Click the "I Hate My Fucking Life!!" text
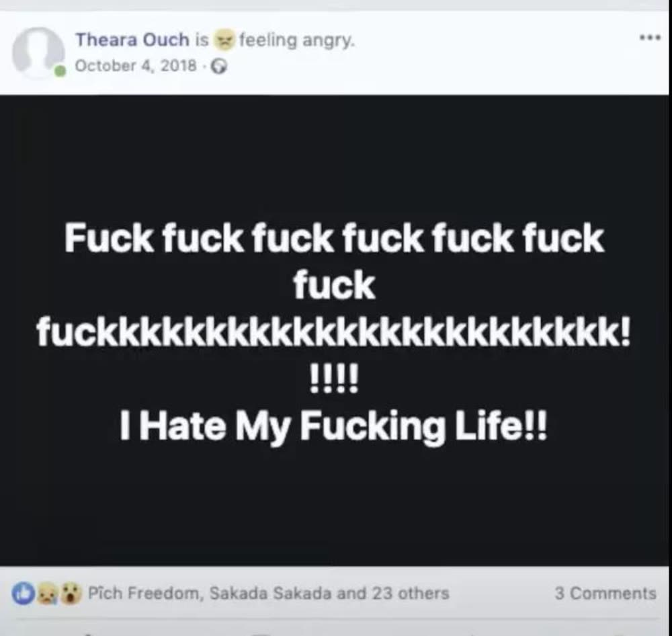This screenshot has width=672, height=636. coord(333,427)
